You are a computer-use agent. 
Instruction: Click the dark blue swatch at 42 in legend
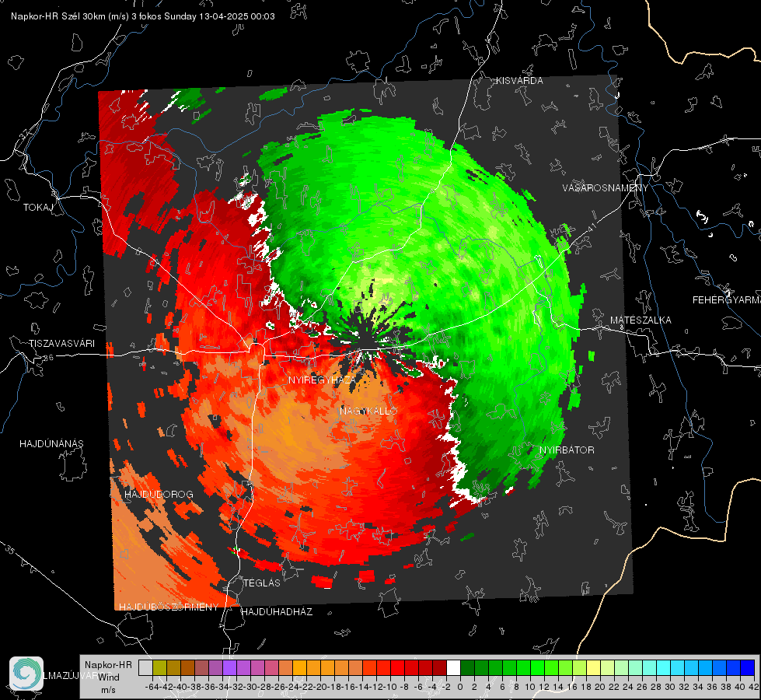point(748,667)
